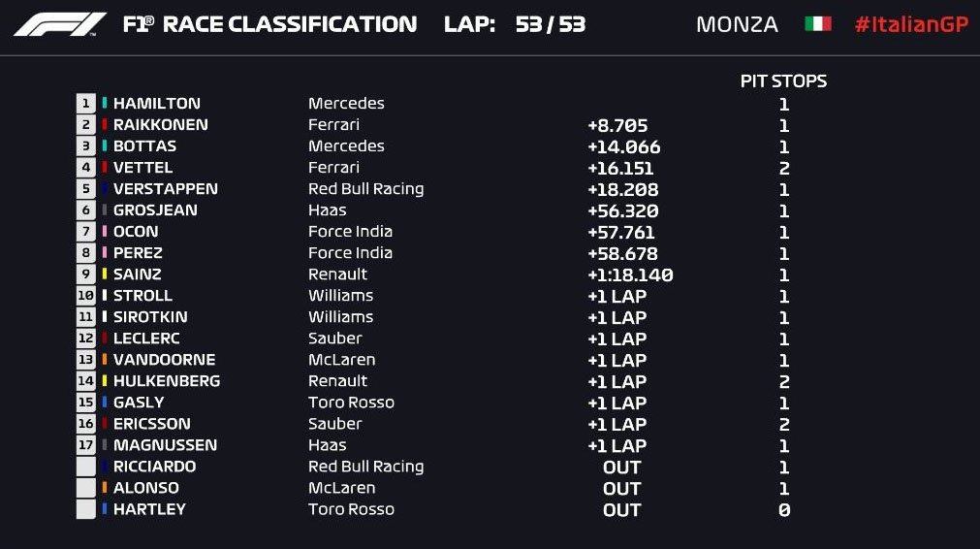Click the LAP 53 / 53 counter
The height and width of the screenshot is (549, 980).
click(x=514, y=24)
